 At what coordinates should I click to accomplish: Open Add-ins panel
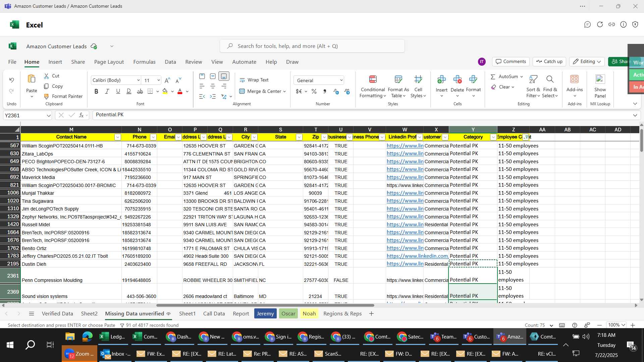[x=575, y=86]
